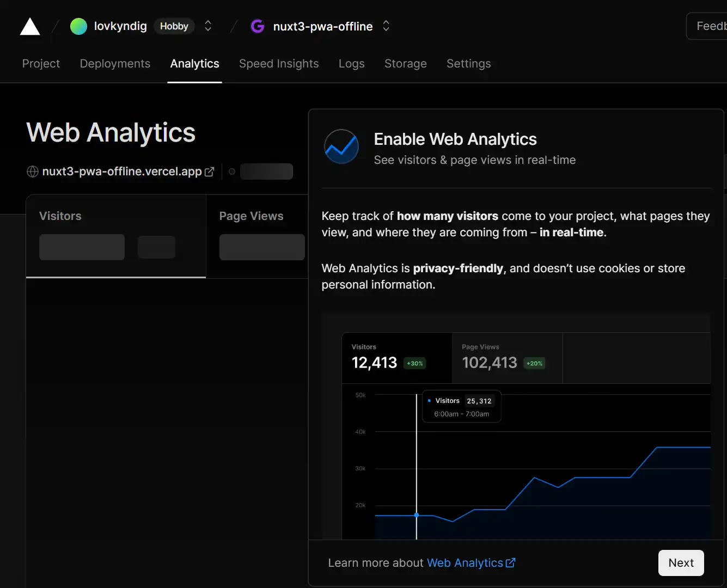Click the Vercel triangle logo

click(29, 26)
